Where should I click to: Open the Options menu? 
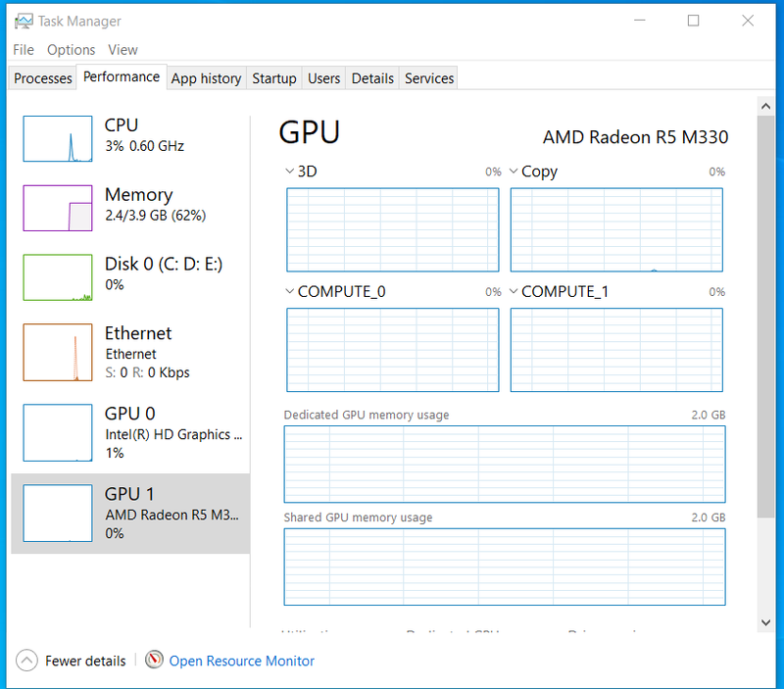[72, 50]
